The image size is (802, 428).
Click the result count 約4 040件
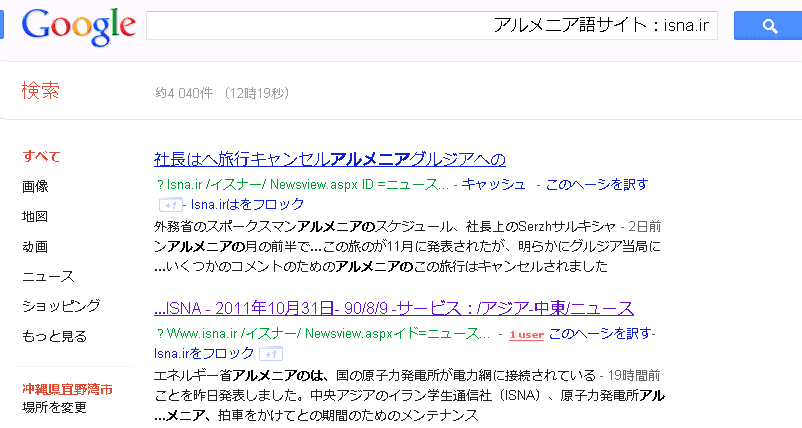click(184, 93)
